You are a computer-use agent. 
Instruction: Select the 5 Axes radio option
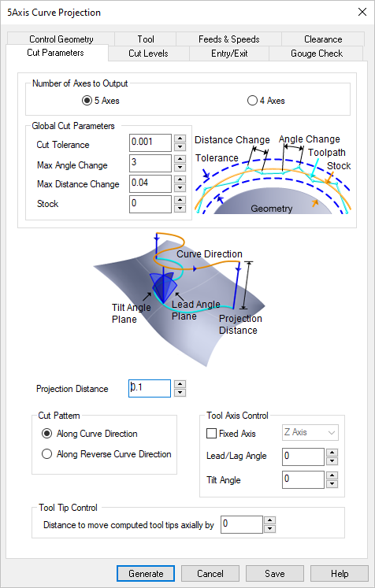click(x=101, y=101)
